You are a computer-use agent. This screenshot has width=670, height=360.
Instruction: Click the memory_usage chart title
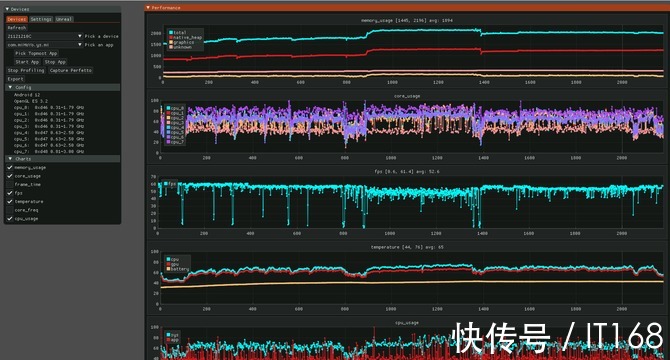tap(406, 20)
